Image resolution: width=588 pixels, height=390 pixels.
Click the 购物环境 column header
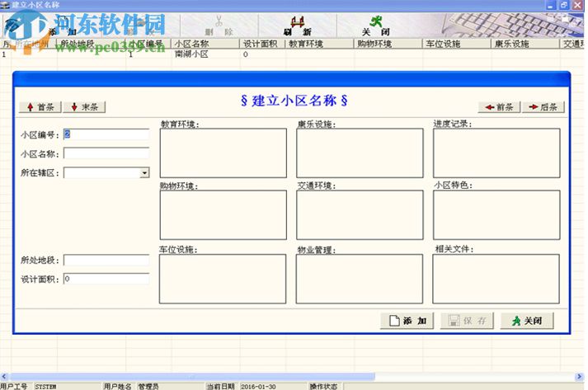click(388, 44)
